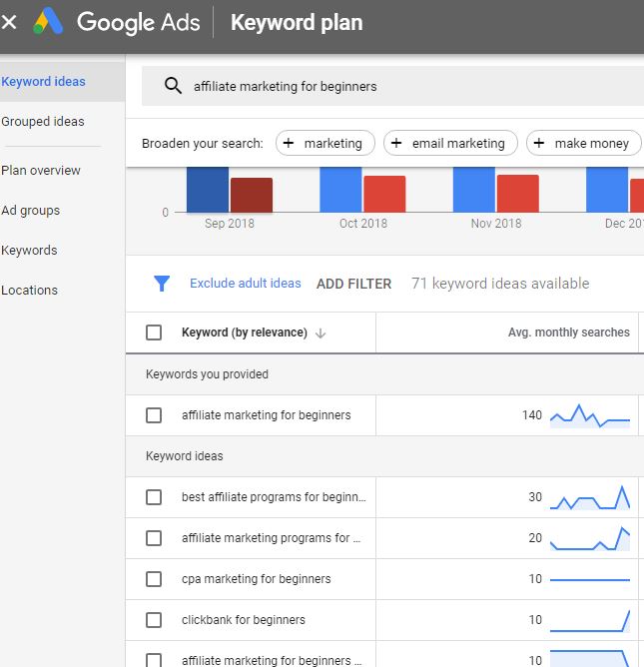Click the red Oct 2018 chart bar
This screenshot has width=644, height=667.
click(x=384, y=194)
